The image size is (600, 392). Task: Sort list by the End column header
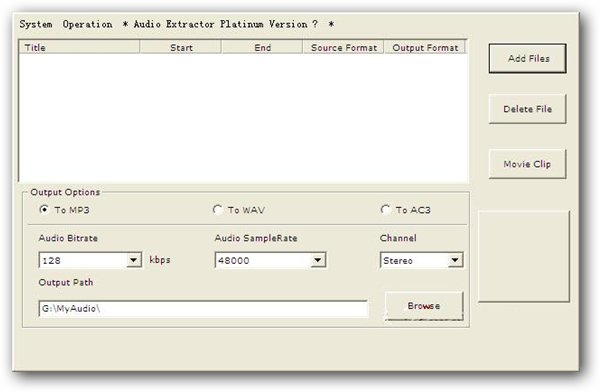pos(262,47)
